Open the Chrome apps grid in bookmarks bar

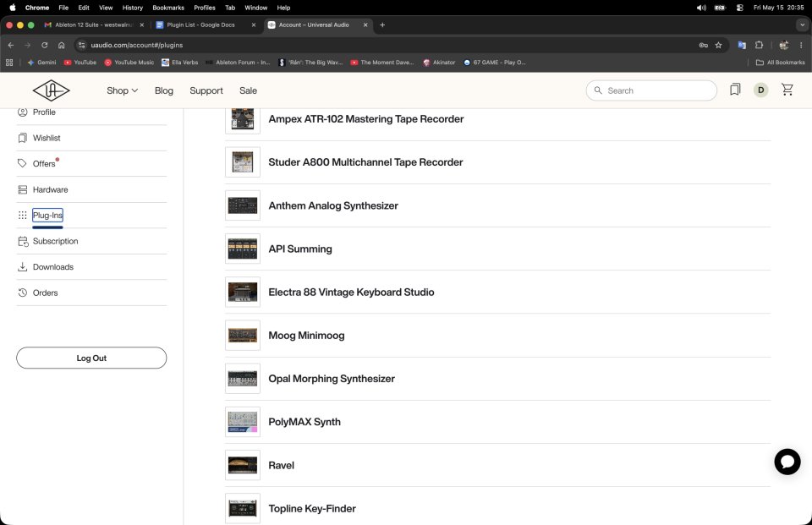tap(9, 62)
